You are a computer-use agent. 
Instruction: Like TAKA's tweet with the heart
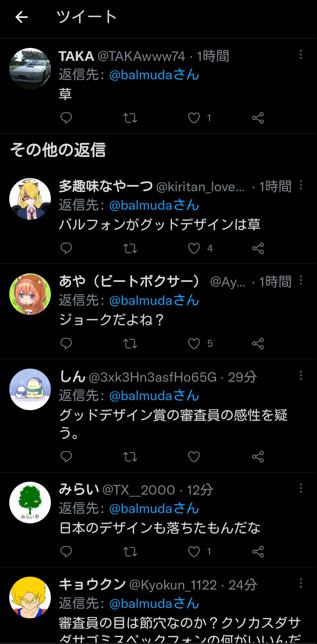(194, 118)
